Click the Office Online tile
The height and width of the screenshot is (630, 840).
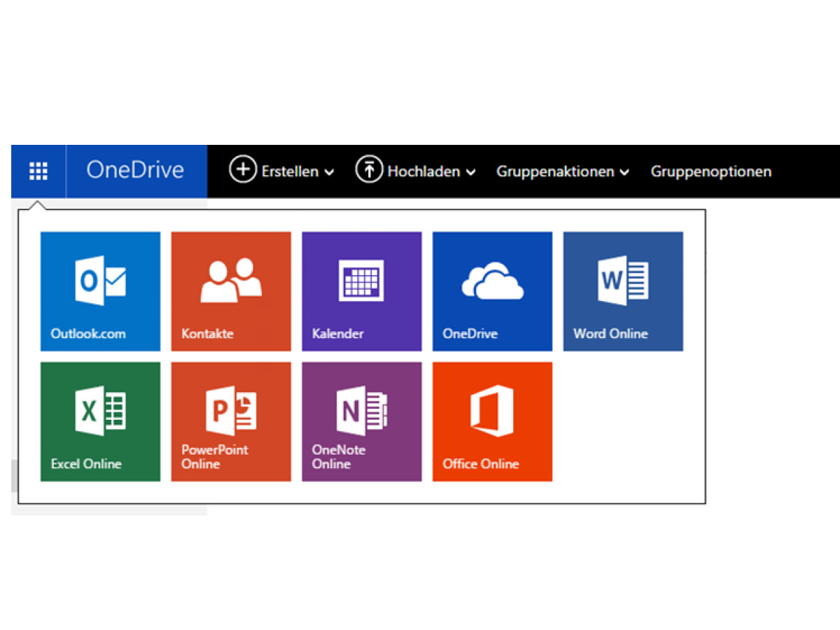click(x=492, y=421)
